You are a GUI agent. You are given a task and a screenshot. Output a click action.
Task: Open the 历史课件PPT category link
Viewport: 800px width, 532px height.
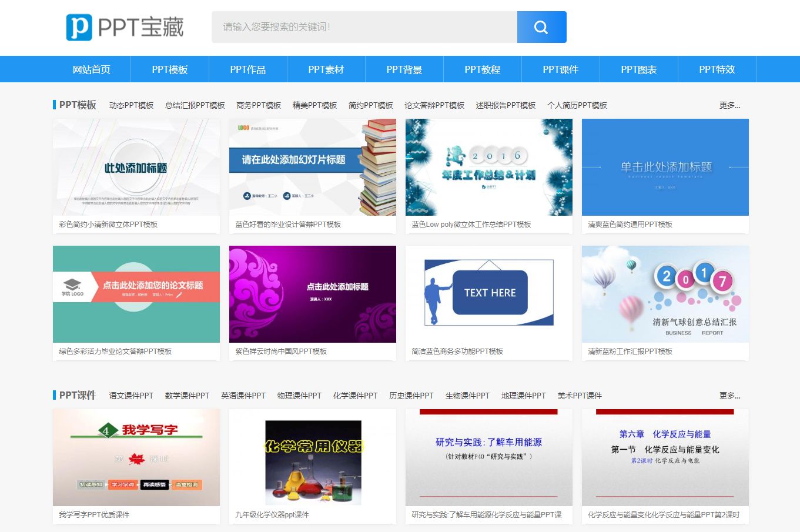point(411,396)
